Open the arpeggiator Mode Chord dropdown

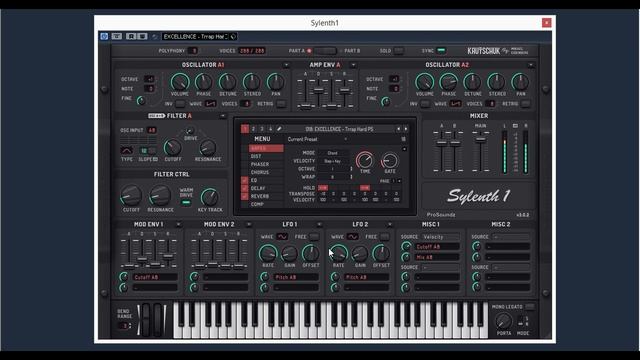click(333, 153)
